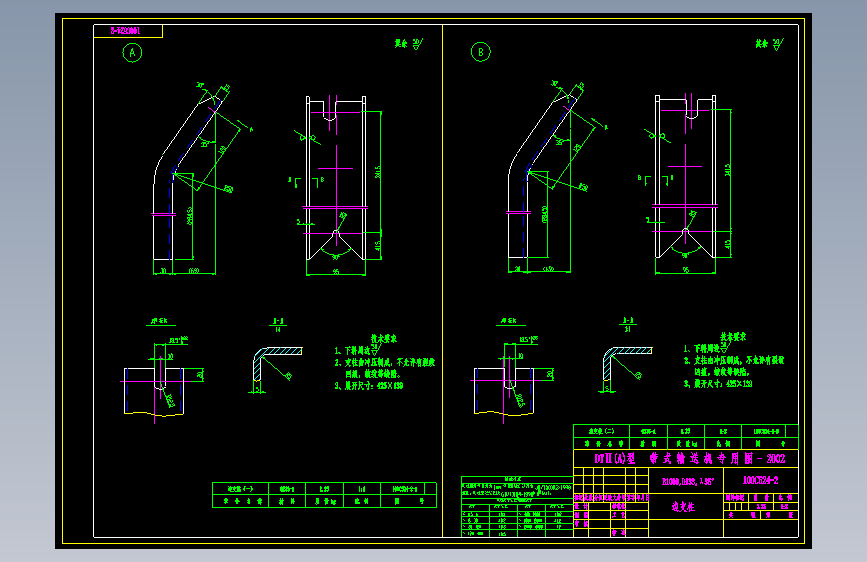Click the magenta label in top-left corner box
867x562 pixels.
pos(126,31)
